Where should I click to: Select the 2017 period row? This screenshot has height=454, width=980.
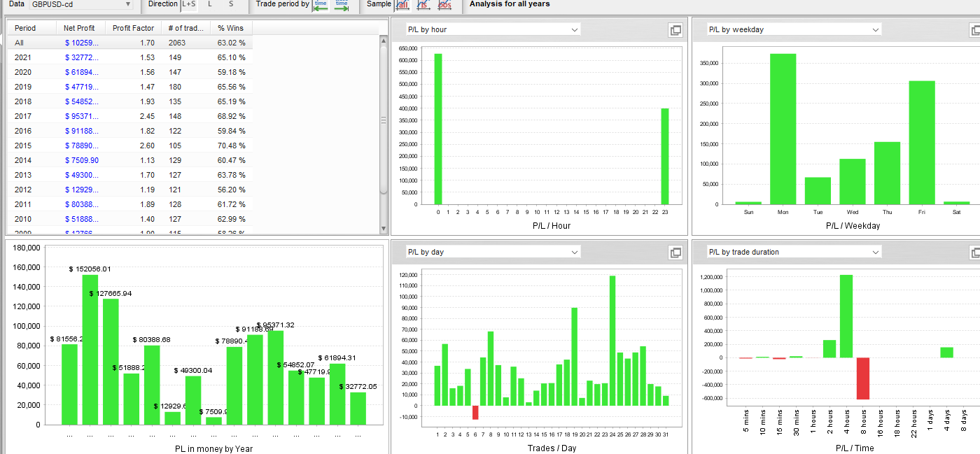(130, 116)
